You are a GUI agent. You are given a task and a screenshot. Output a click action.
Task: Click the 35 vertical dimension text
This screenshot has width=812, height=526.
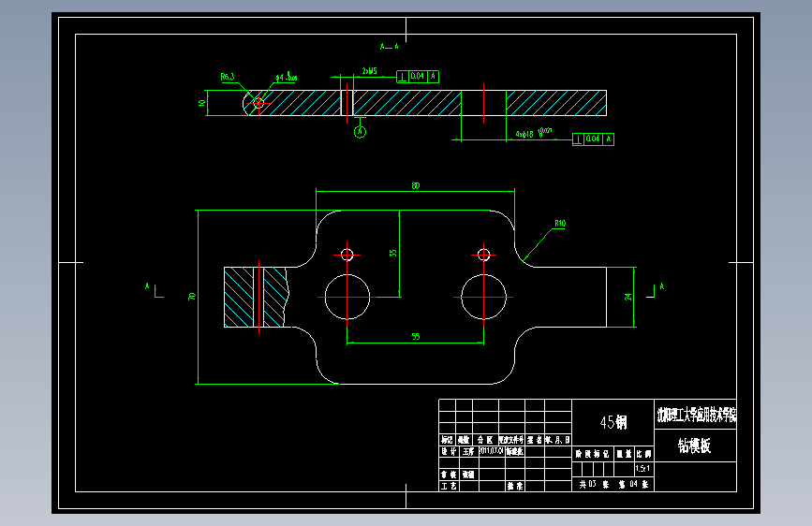pos(393,253)
